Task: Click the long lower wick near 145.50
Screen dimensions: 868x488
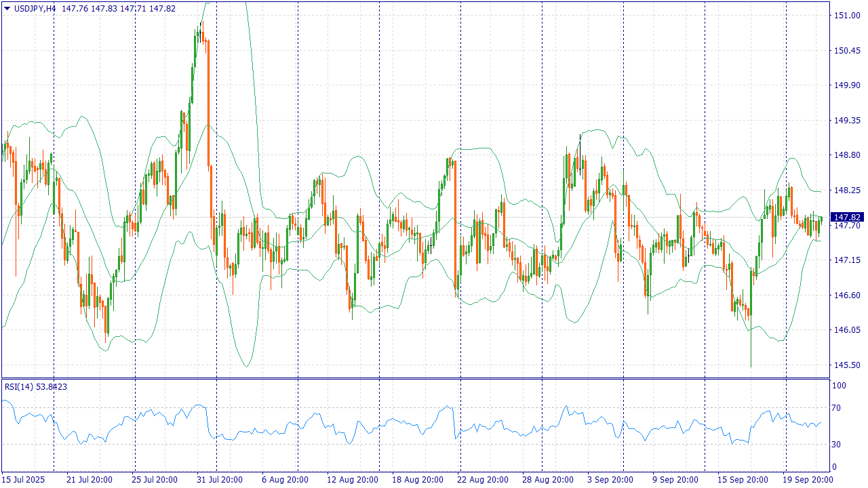Action: click(x=751, y=352)
